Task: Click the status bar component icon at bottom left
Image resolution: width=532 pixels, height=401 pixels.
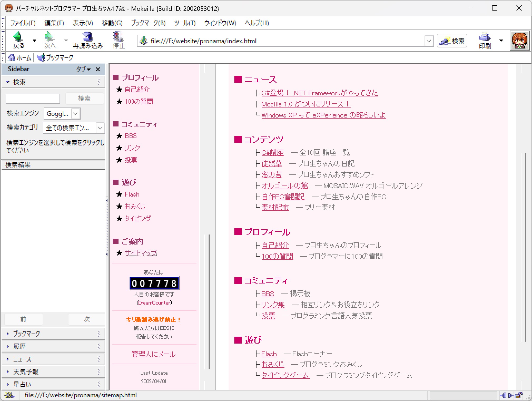Action: (9, 395)
